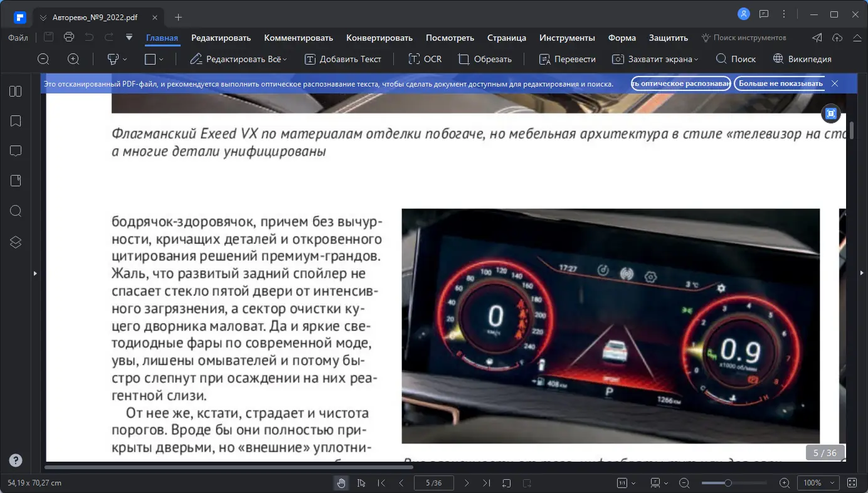The image size is (868, 493).
Task: Open help with the question mark icon
Action: pyautogui.click(x=16, y=461)
